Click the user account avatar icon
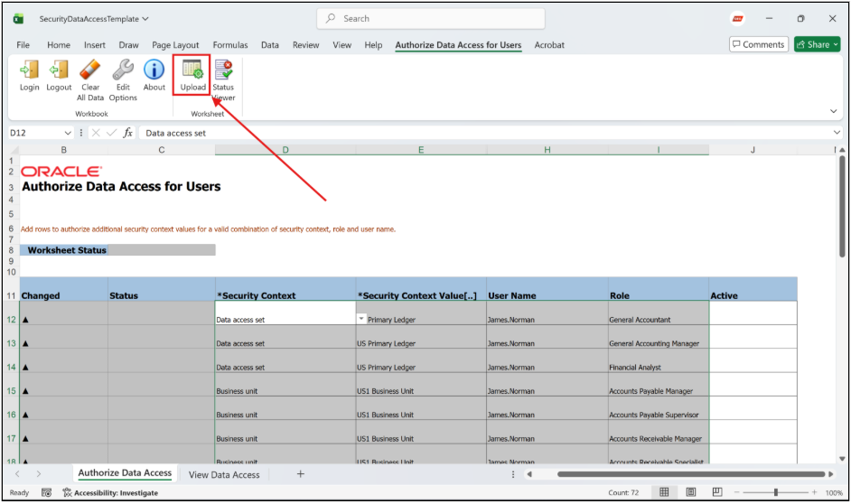The height and width of the screenshot is (504, 851). click(737, 18)
